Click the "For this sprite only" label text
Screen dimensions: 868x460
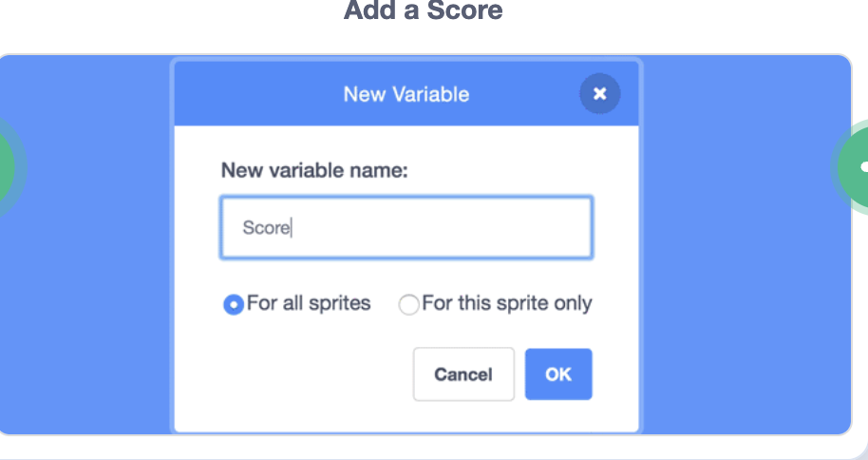[506, 304]
